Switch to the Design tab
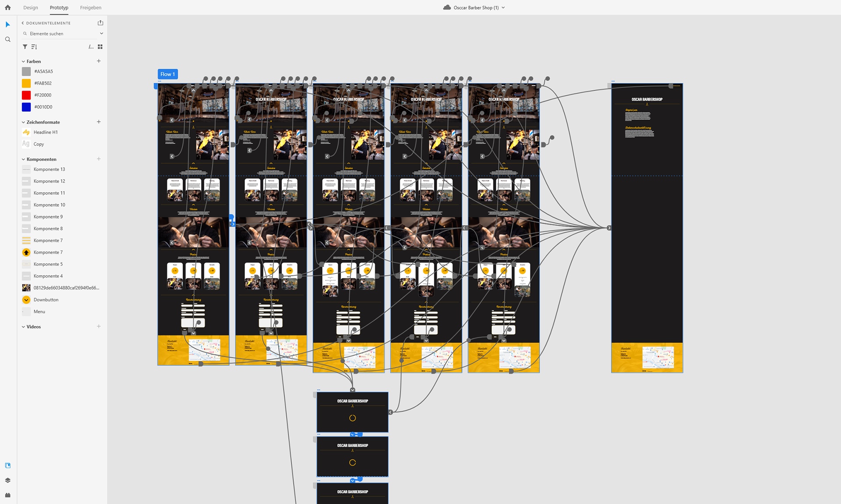 pos(31,7)
